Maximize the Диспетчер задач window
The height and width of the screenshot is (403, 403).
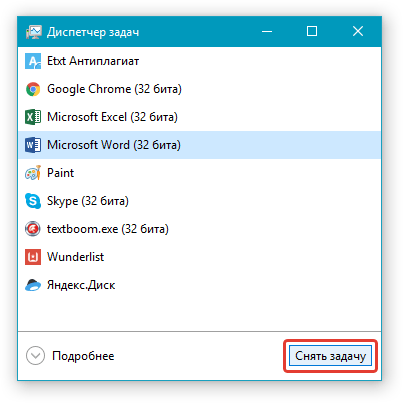tap(312, 31)
